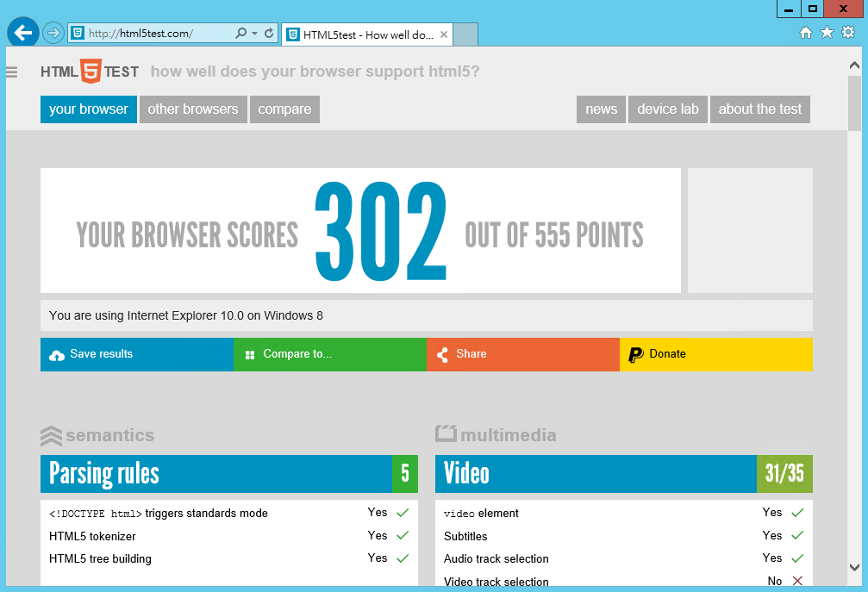The width and height of the screenshot is (868, 592).
Task: Open the browser Home page icon
Action: click(x=806, y=33)
